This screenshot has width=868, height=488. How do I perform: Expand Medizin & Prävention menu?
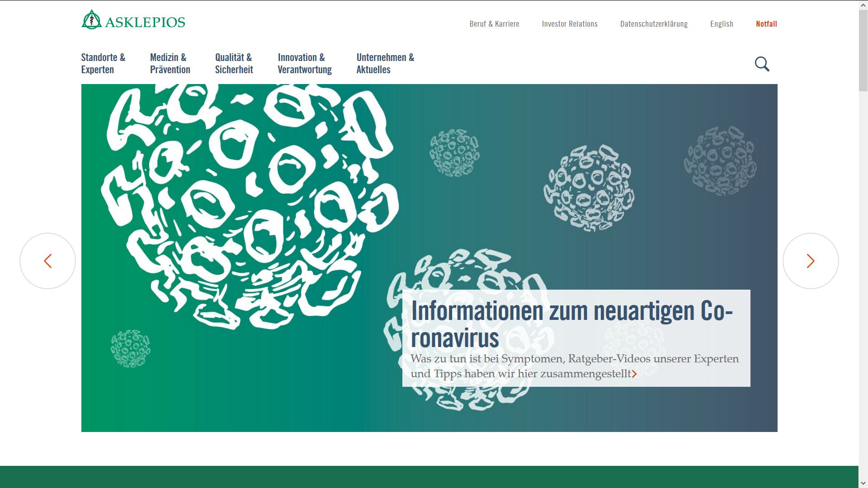(x=170, y=63)
